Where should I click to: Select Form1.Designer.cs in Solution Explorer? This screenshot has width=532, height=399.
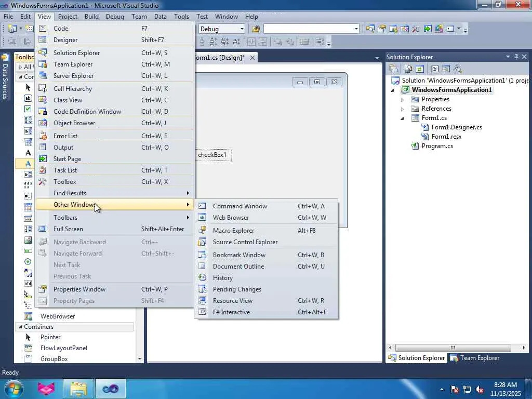pos(457,127)
